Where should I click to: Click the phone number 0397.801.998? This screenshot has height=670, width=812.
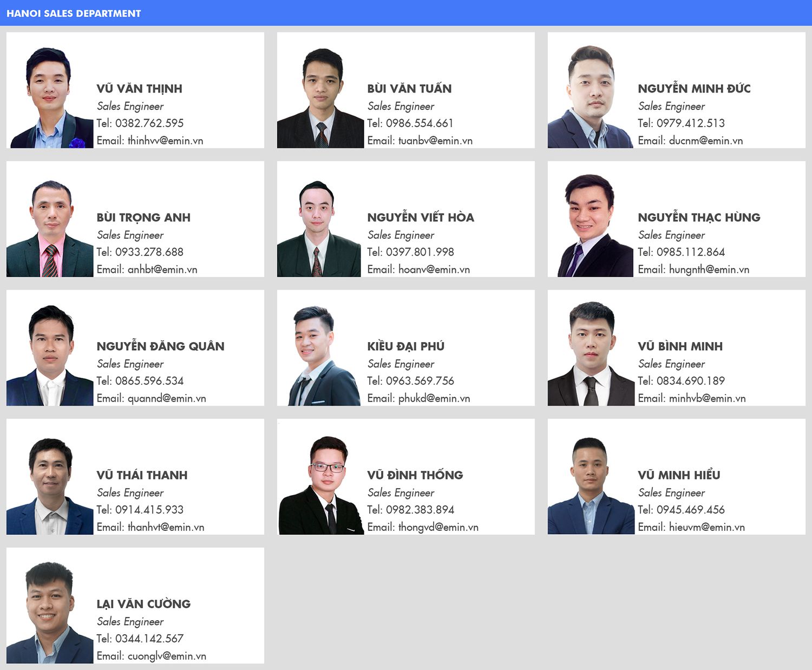(x=420, y=252)
